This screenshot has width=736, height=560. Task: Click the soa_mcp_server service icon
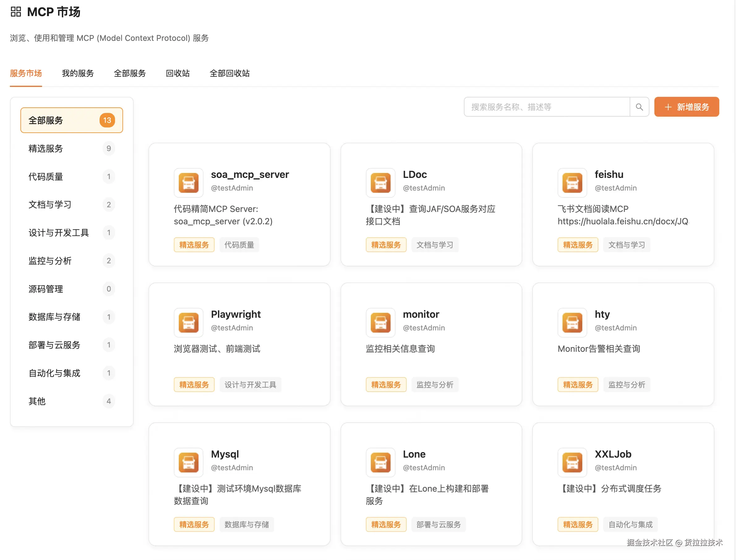click(x=188, y=183)
